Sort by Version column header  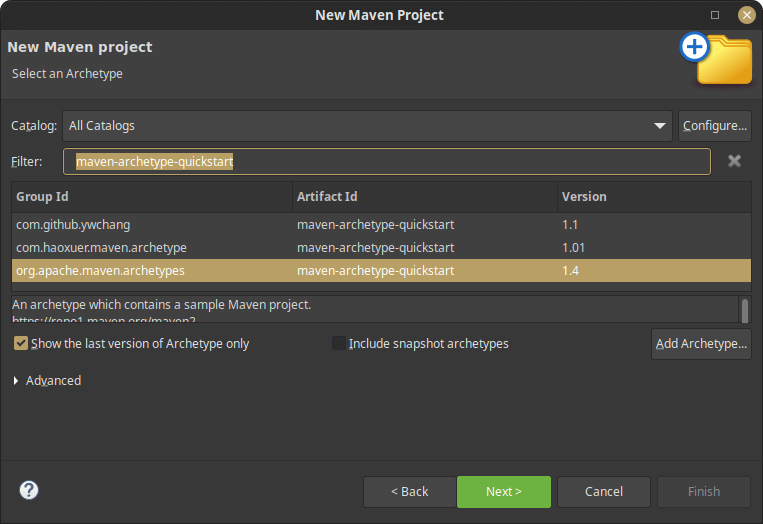click(x=654, y=197)
